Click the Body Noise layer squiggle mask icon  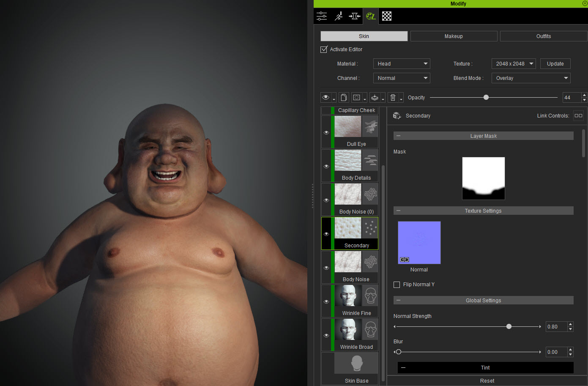pyautogui.click(x=370, y=262)
